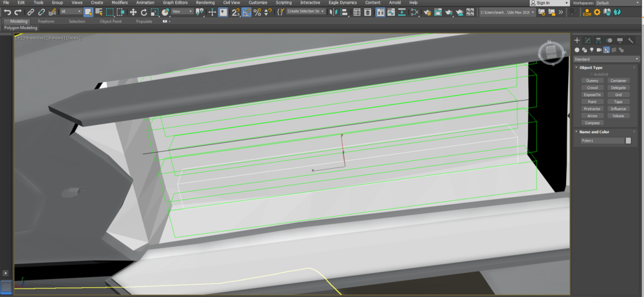Screen dimensions: 644x297
Task: Switch to Cameras category icon
Action: (599, 50)
